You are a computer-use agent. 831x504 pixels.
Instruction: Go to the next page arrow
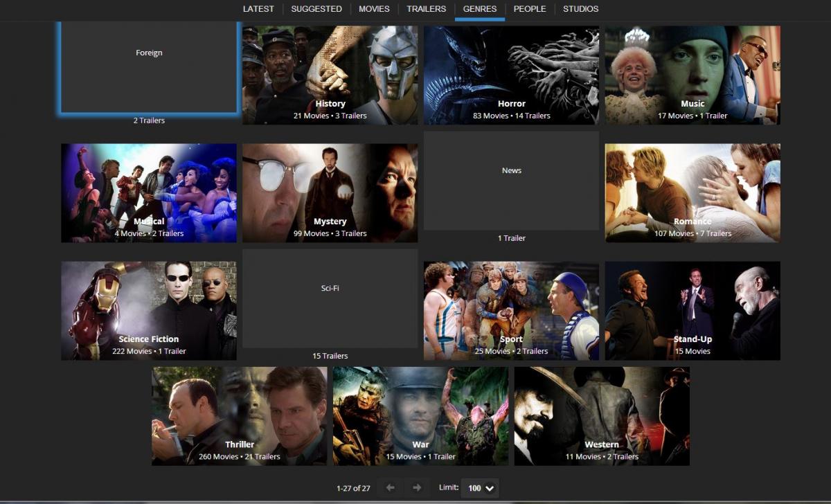pos(417,488)
